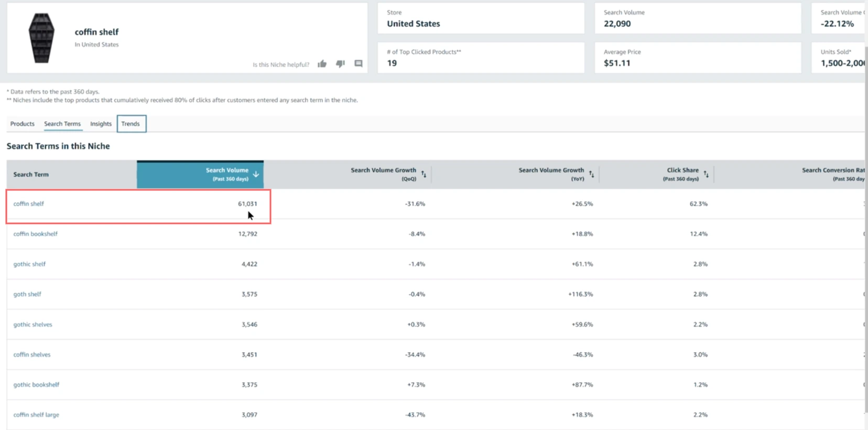Image resolution: width=868 pixels, height=430 pixels.
Task: Sort by Search Volume Growth QoQ
Action: (424, 174)
